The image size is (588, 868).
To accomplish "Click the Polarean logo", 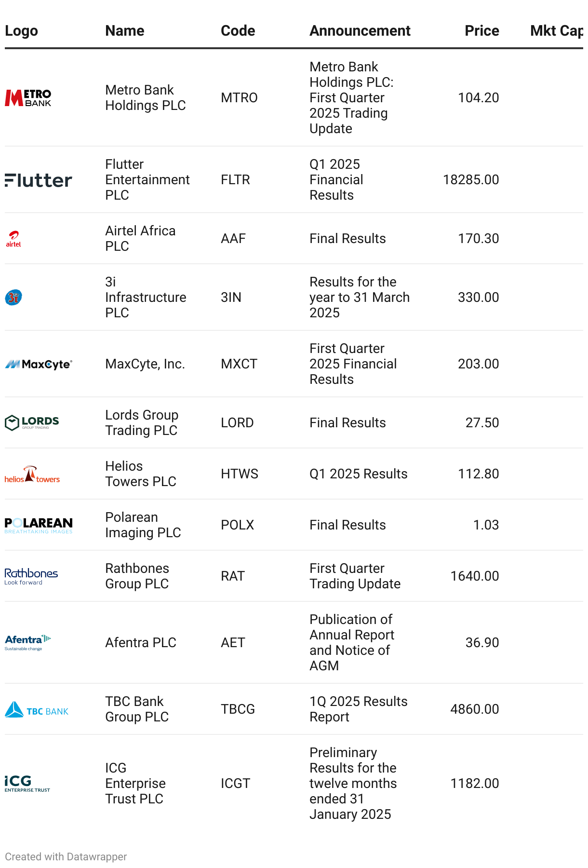I will pyautogui.click(x=39, y=525).
